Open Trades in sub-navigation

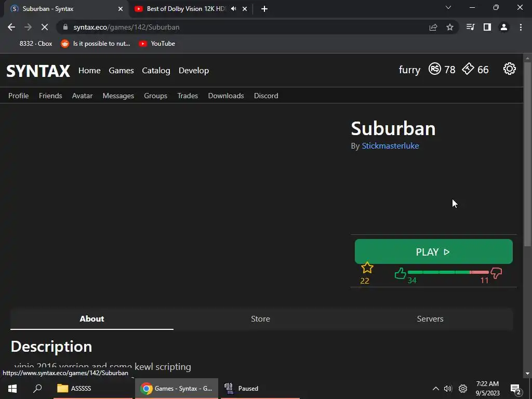[188, 96]
